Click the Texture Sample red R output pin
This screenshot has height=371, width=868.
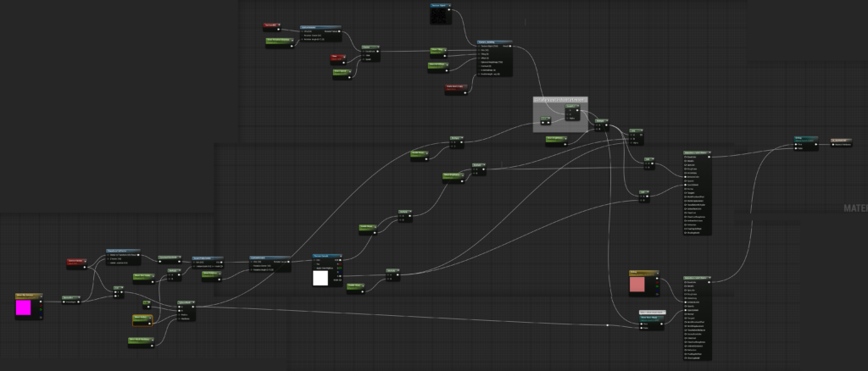pos(340,264)
